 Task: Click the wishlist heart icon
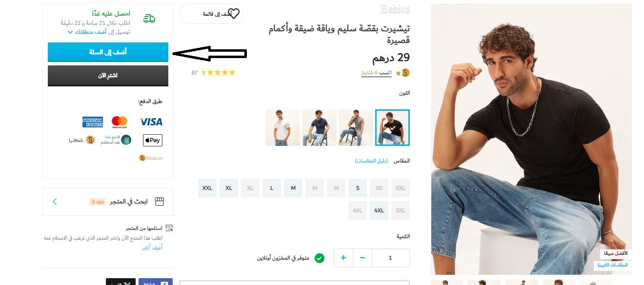click(x=234, y=14)
